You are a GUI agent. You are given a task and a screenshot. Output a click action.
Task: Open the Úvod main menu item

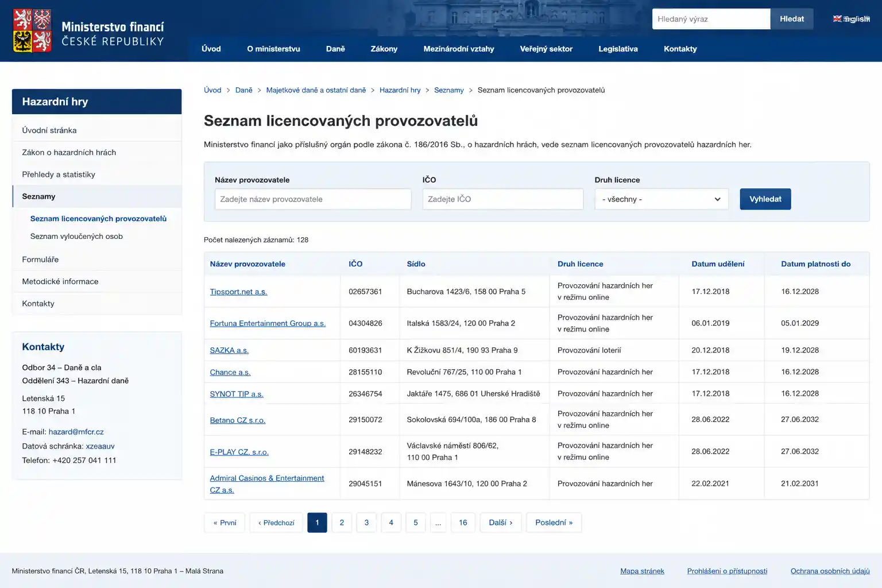coord(211,49)
